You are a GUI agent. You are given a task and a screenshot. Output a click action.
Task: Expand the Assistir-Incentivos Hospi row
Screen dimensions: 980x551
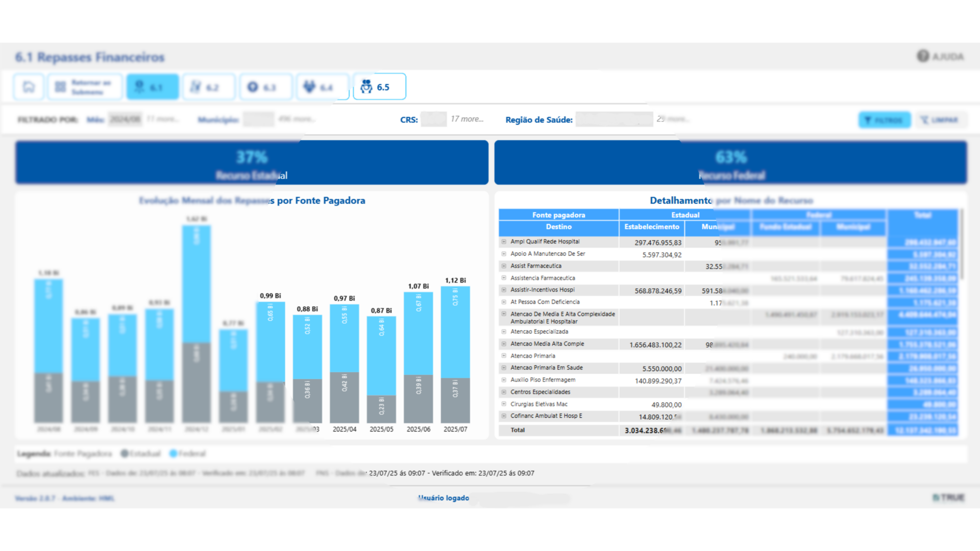504,290
